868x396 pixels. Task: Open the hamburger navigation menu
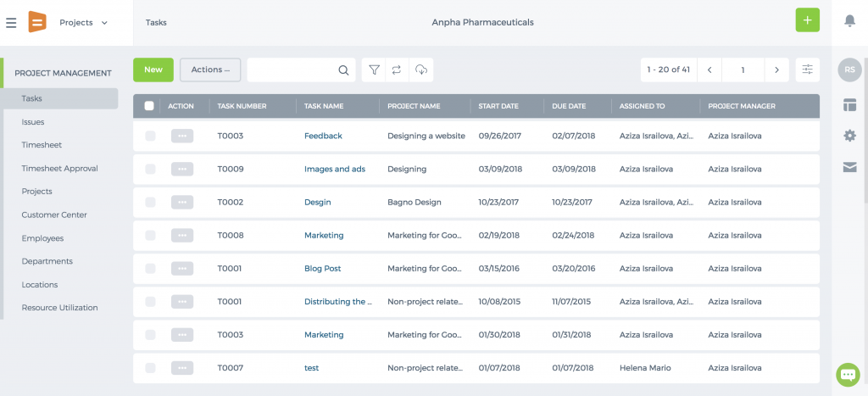pos(11,23)
